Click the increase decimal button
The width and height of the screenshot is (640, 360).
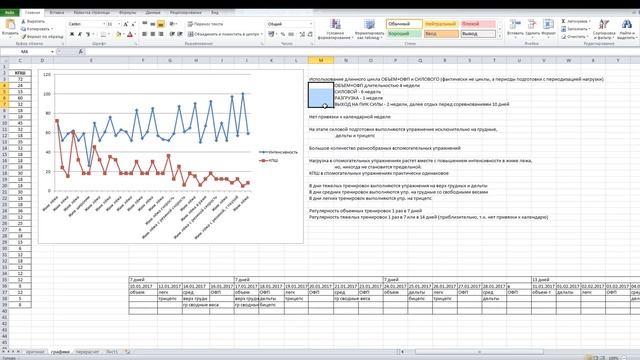pos(302,34)
